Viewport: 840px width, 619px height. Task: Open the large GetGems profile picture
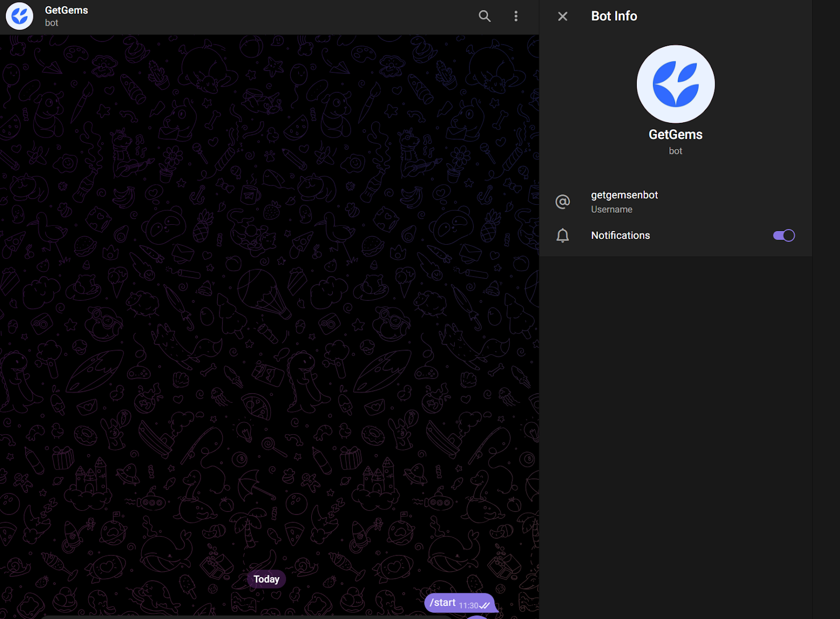tap(675, 84)
